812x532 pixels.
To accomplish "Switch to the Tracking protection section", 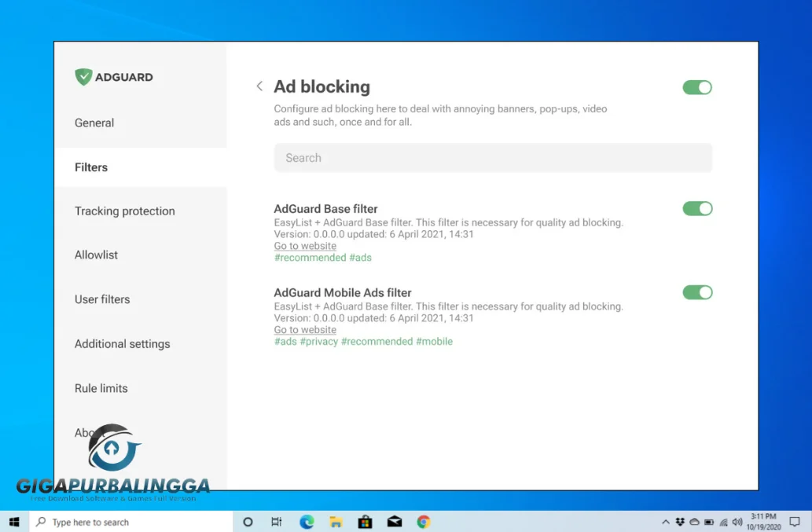I will [124, 211].
